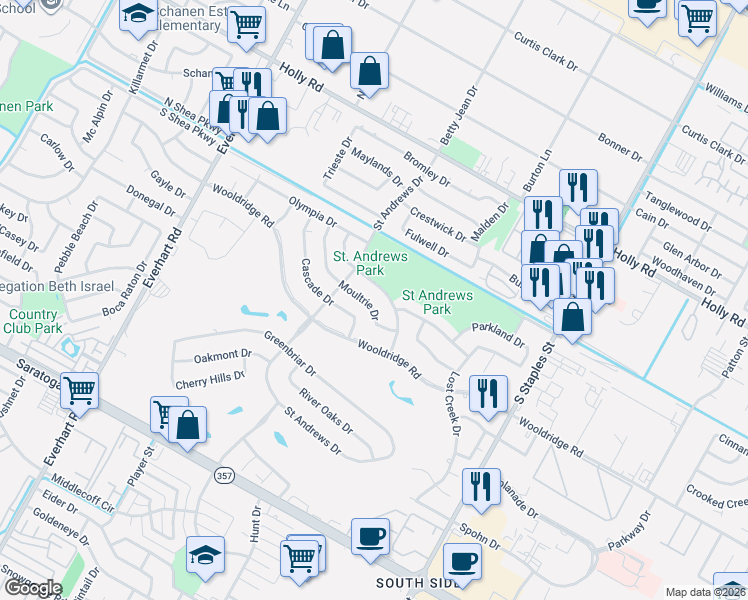This screenshot has width=748, height=600.
Task: Click state route 357 shield
Action: pyautogui.click(x=224, y=476)
